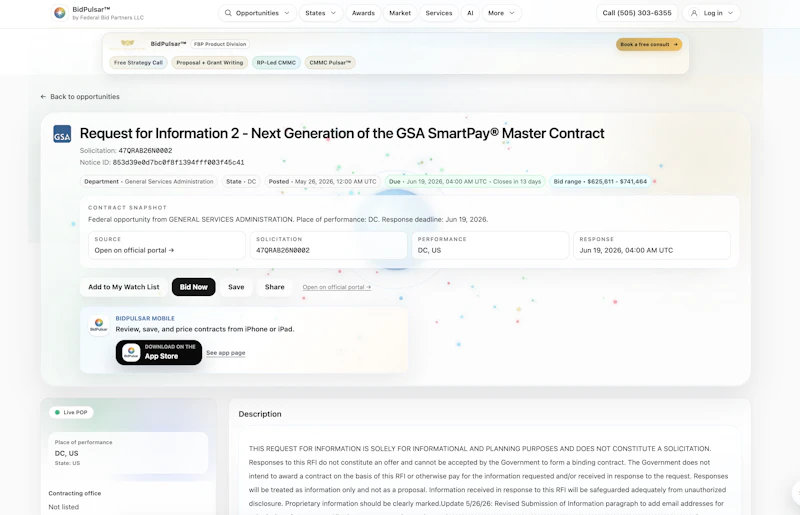Click the Request for Information 2 title
Screen dimensions: 800x515
[x=342, y=133]
